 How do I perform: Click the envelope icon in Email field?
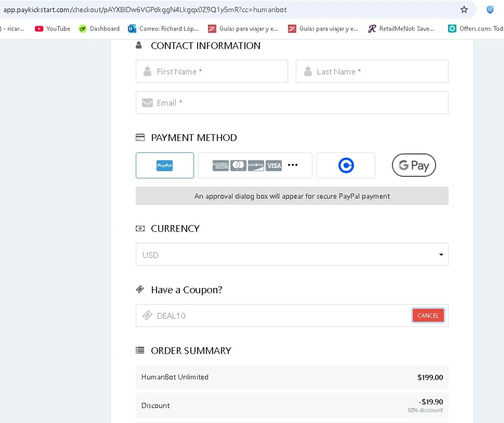coord(147,102)
